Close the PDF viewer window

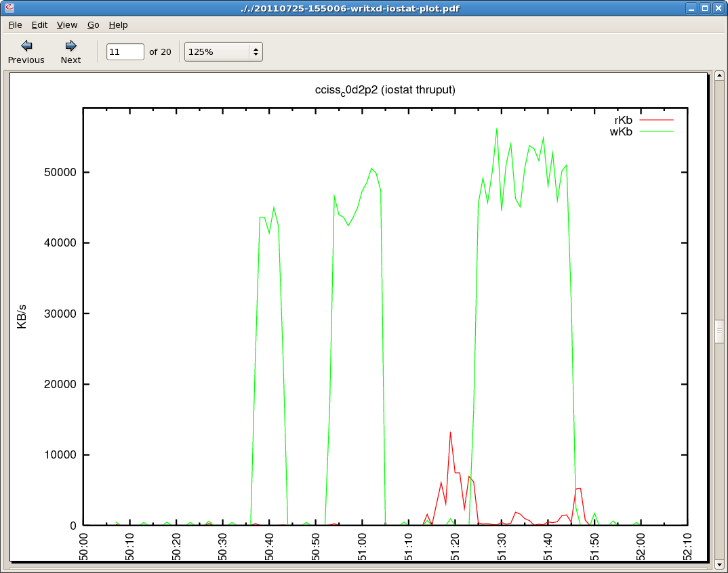(x=719, y=8)
